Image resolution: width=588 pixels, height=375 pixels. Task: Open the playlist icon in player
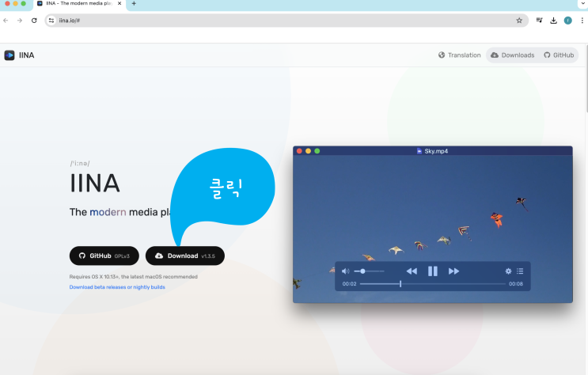pyautogui.click(x=520, y=271)
